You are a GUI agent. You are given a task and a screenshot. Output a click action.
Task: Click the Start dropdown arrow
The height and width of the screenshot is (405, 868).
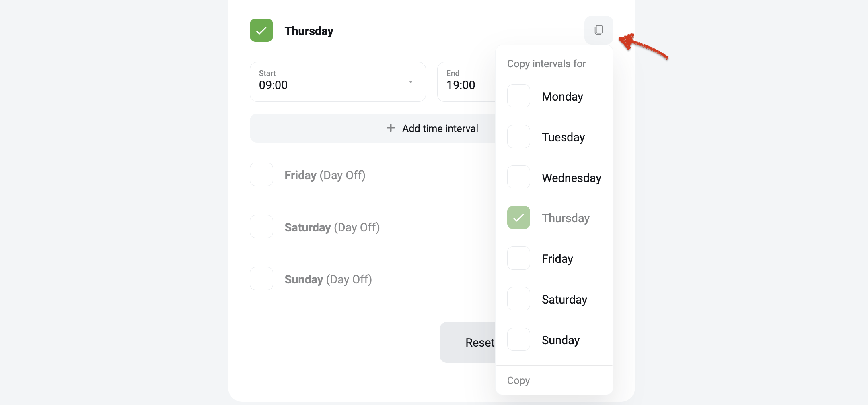point(411,82)
